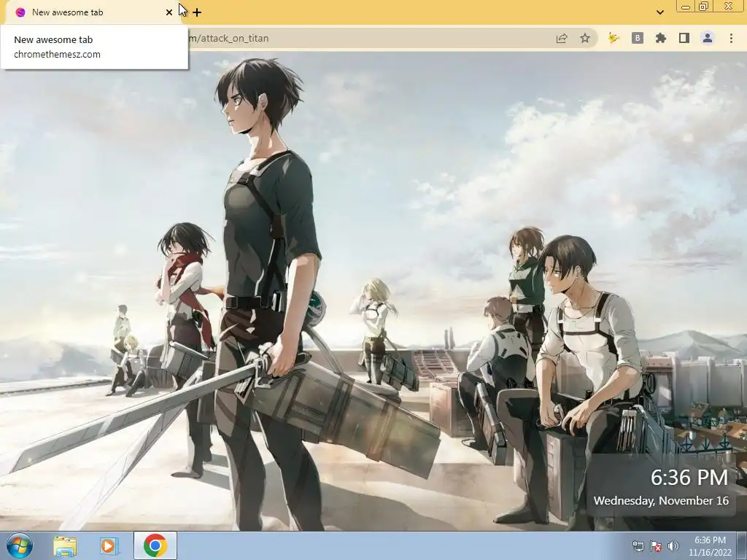Click the volume speaker tray icon
This screenshot has height=560, width=747.
pyautogui.click(x=673, y=546)
